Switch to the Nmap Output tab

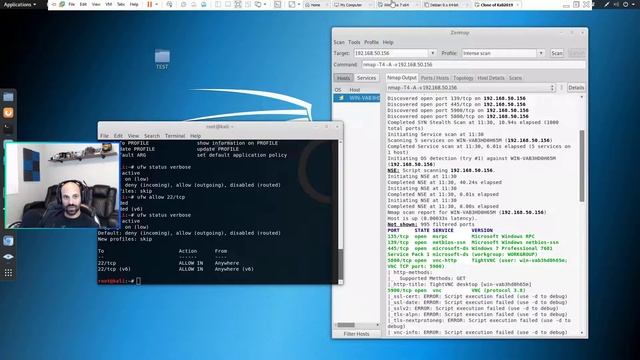tap(402, 78)
